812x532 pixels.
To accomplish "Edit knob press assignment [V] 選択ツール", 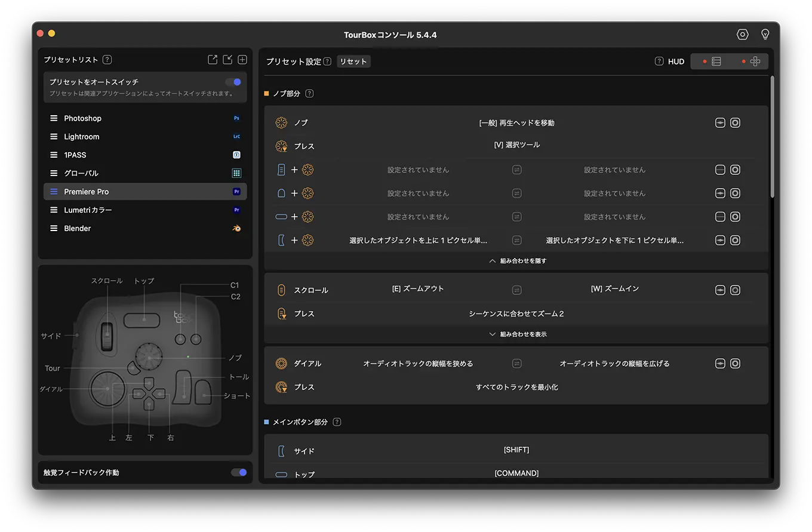I will (x=517, y=145).
